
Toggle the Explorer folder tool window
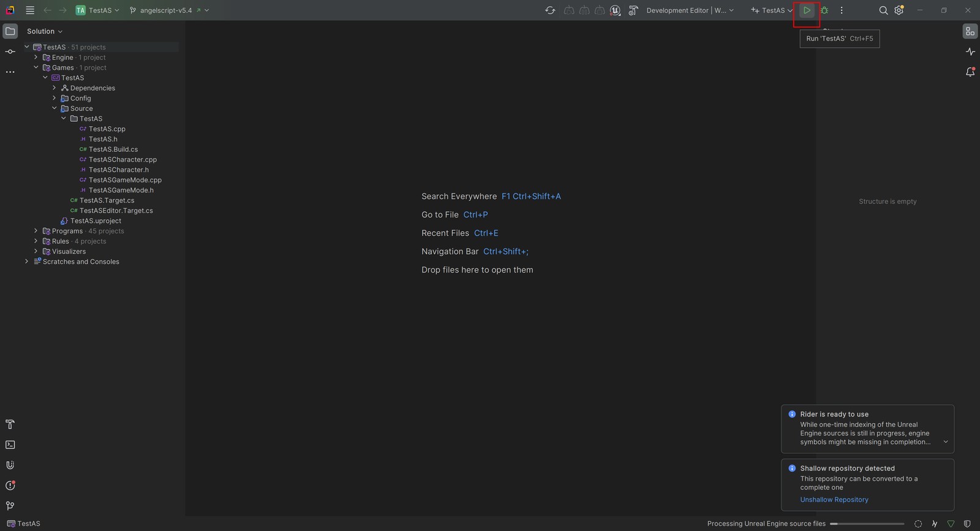(10, 31)
